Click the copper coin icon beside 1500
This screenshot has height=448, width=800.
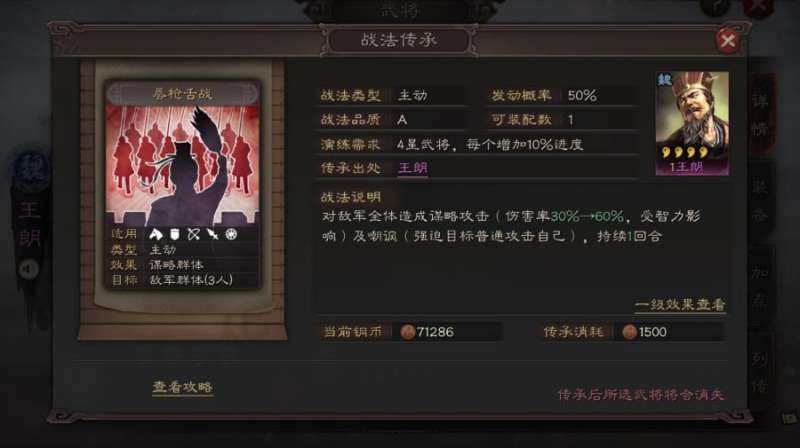[629, 332]
